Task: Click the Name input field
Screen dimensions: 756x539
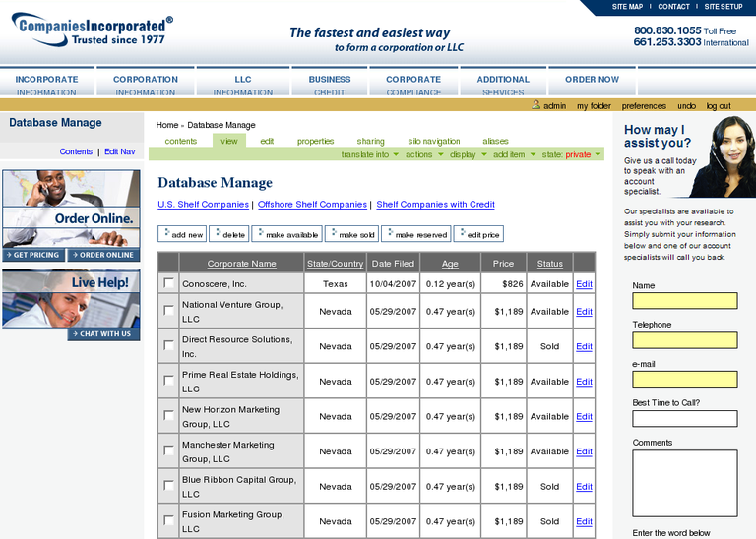Action: pyautogui.click(x=685, y=301)
